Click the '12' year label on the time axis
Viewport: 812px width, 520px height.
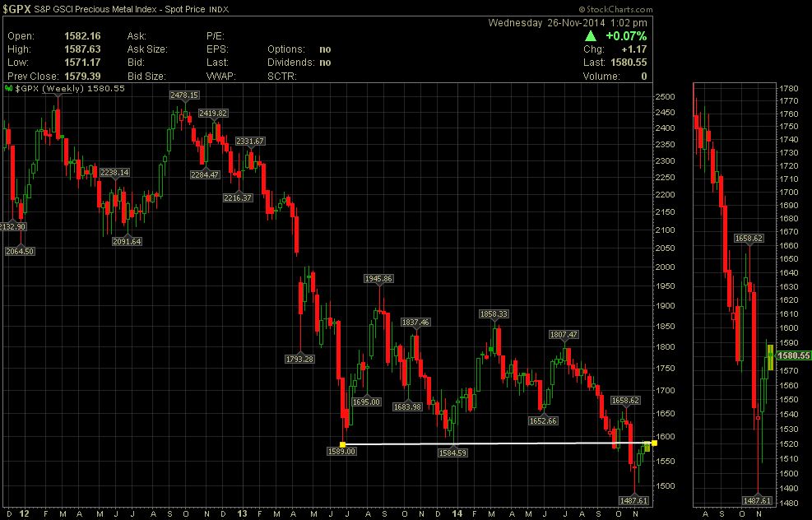(x=24, y=514)
